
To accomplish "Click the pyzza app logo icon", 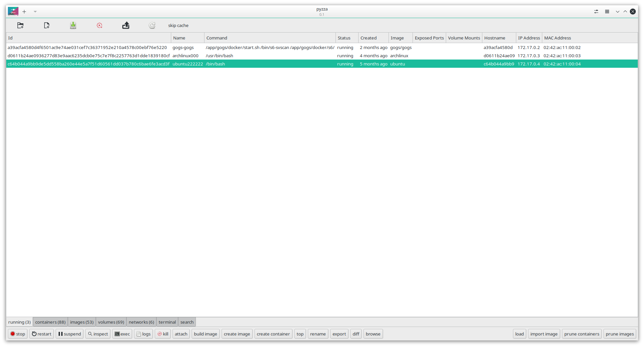I will pyautogui.click(x=13, y=12).
